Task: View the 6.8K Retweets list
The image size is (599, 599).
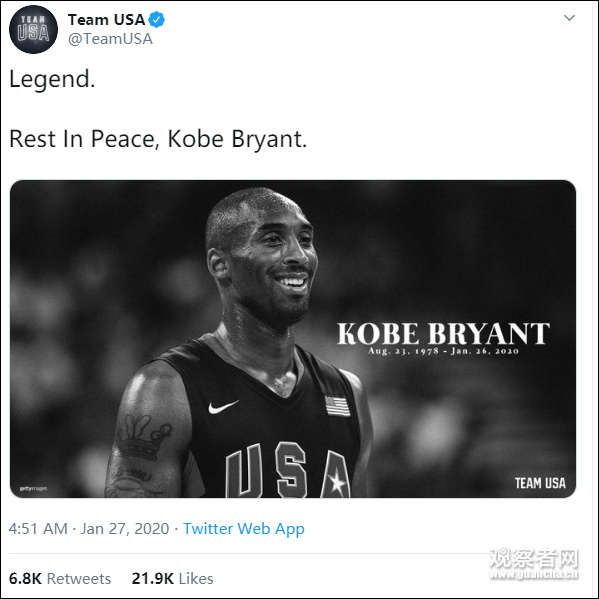Action: 60,578
